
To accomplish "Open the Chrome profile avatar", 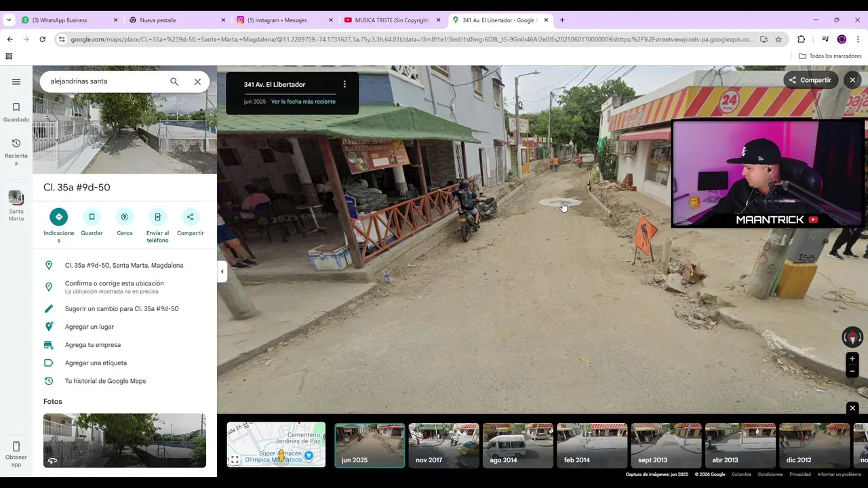I will (842, 39).
